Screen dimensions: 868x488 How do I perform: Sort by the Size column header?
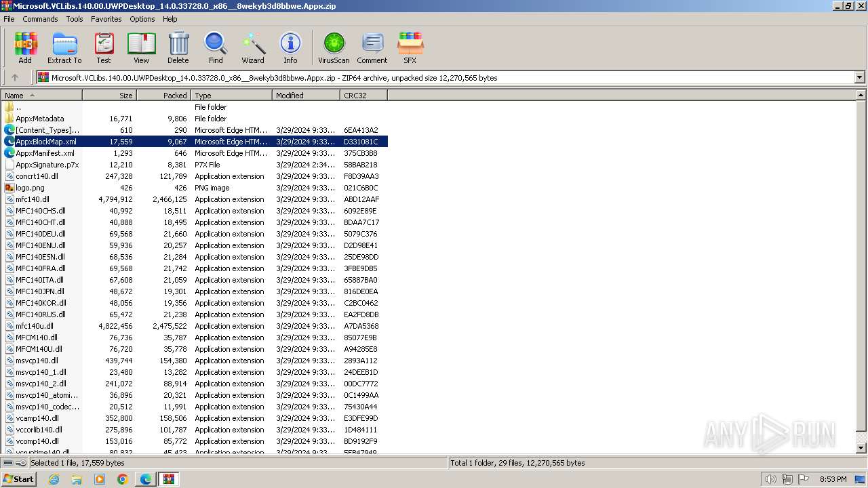click(x=110, y=96)
